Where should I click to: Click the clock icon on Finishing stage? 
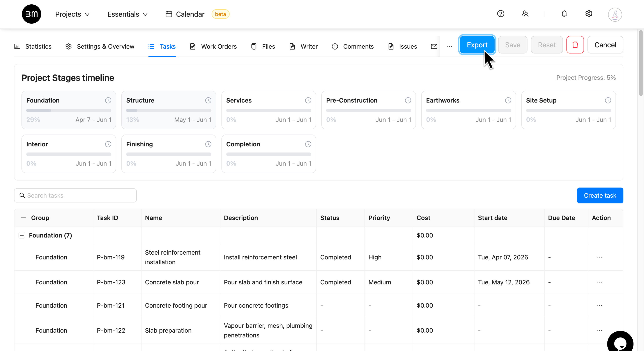(x=208, y=144)
